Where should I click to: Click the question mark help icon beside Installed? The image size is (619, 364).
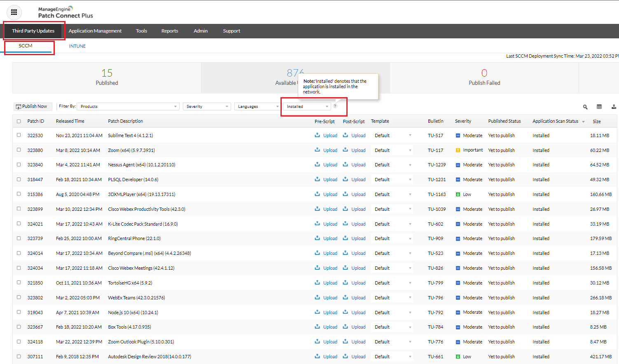coord(335,106)
